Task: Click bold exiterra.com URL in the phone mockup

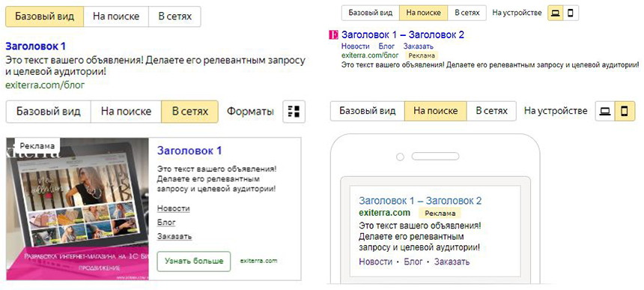Action: click(384, 213)
